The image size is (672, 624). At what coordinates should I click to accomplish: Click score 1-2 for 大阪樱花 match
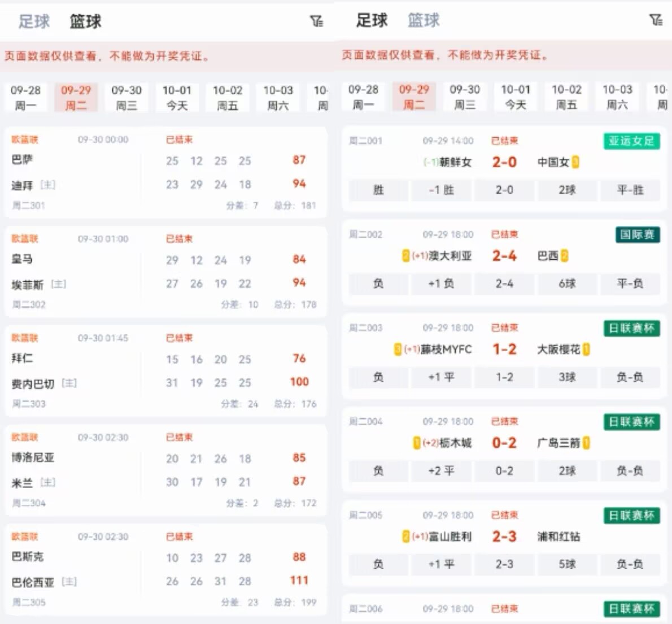tap(504, 350)
